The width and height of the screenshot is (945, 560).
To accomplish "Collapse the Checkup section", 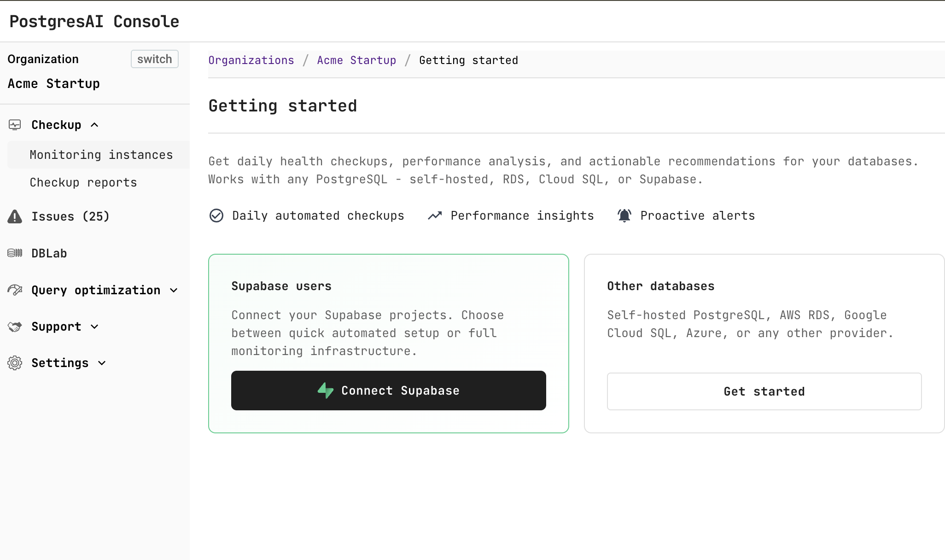I will click(95, 124).
